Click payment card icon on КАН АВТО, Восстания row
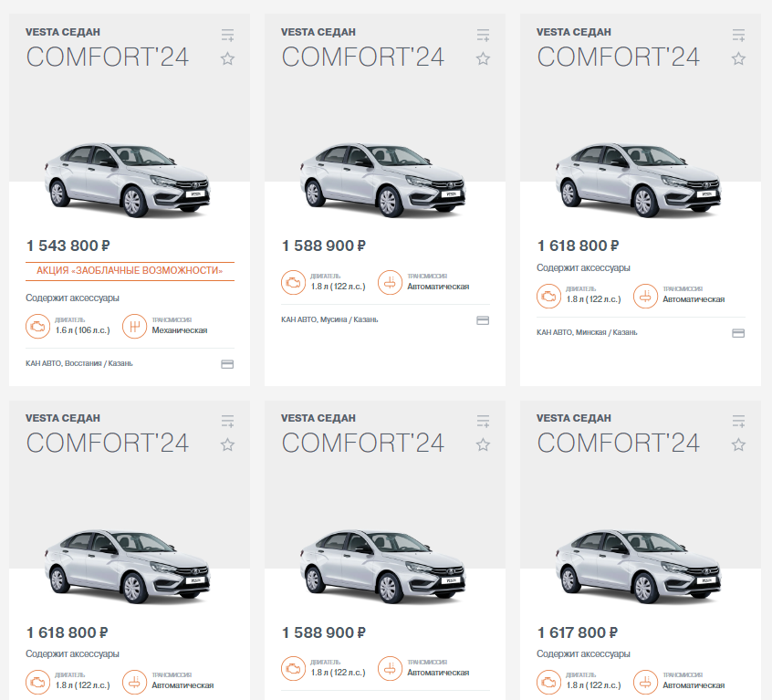The height and width of the screenshot is (700, 772). [x=227, y=364]
